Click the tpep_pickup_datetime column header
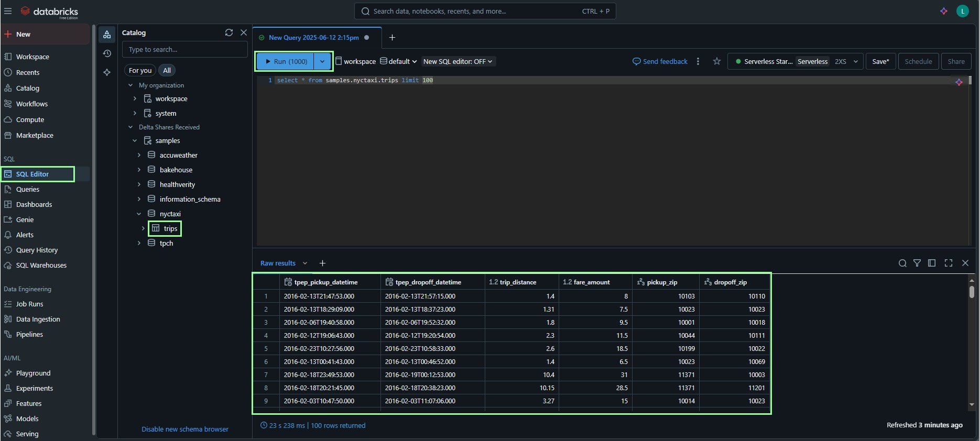This screenshot has width=980, height=441. click(330, 282)
